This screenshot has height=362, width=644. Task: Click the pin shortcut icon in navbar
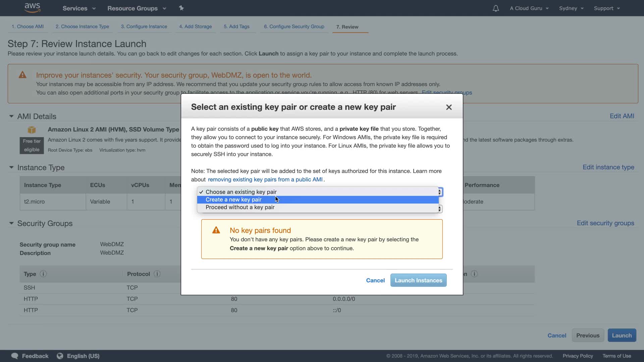181,8
